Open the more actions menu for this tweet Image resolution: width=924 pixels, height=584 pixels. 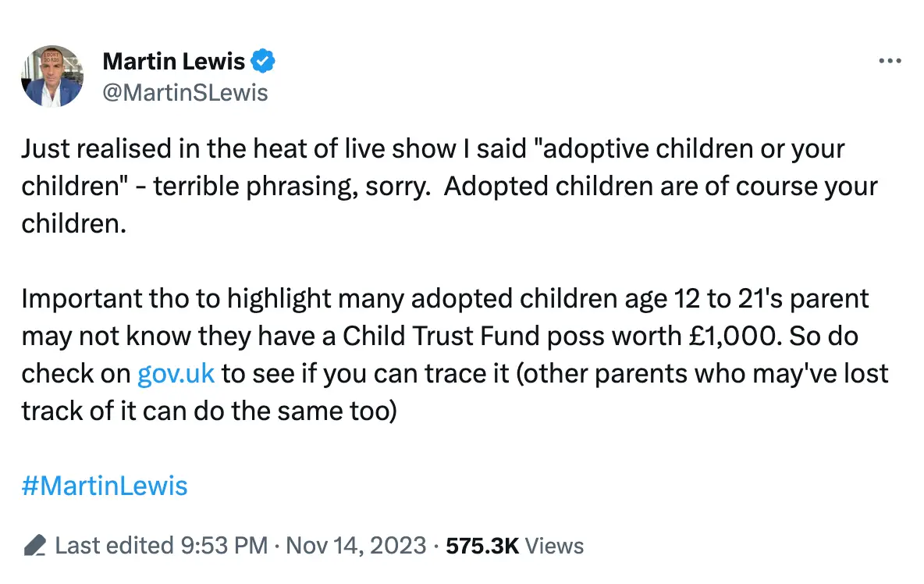(x=890, y=60)
